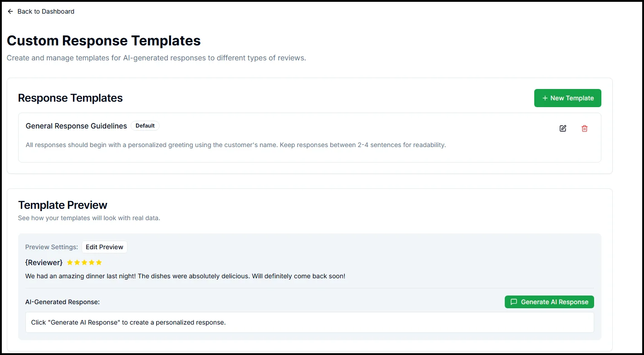This screenshot has width=644, height=355.
Task: Click the back arrow icon at top left
Action: click(x=10, y=11)
